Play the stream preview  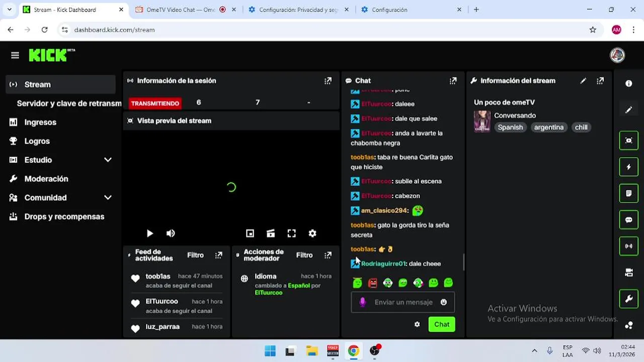[x=149, y=233]
